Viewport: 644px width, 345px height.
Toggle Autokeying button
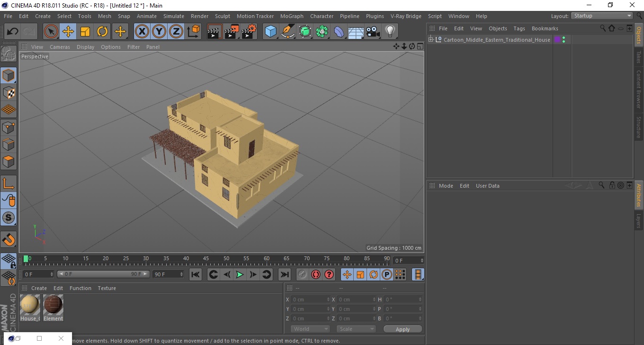tap(315, 274)
